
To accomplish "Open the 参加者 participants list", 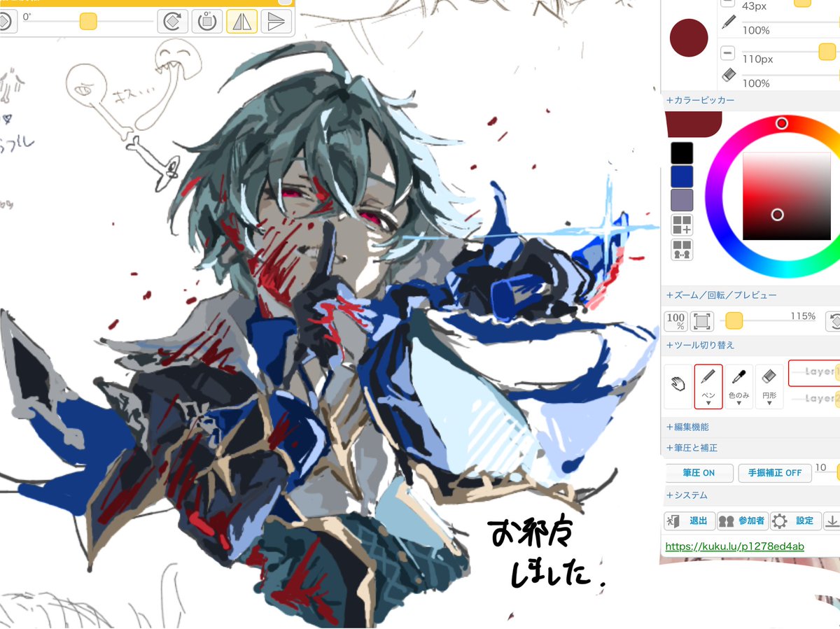I will coord(743,521).
